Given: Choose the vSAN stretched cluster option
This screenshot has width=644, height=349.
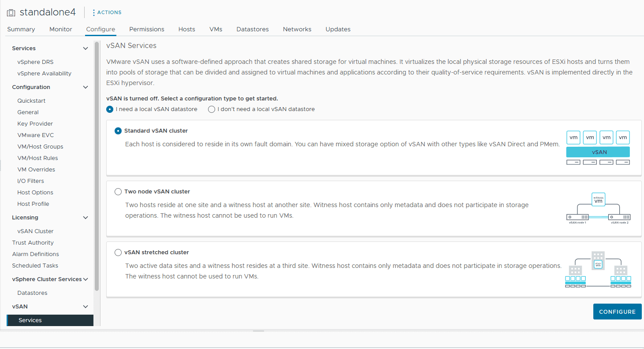Looking at the screenshot, I should (x=118, y=252).
